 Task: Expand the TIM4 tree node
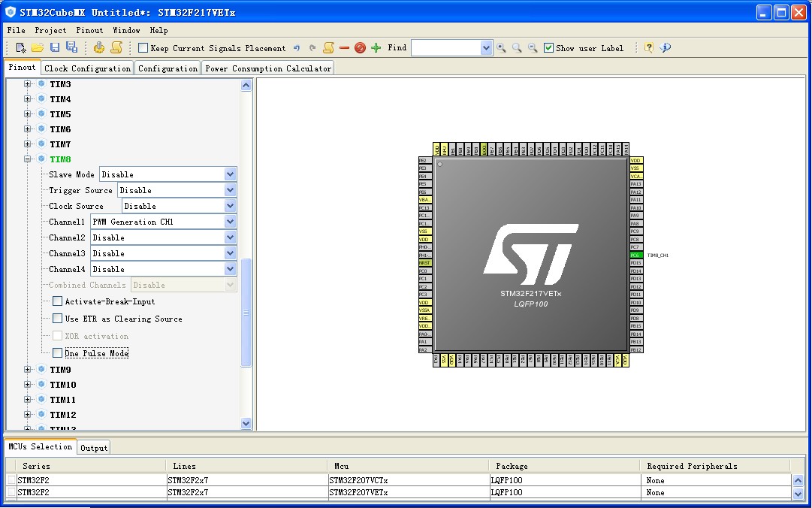click(x=28, y=98)
